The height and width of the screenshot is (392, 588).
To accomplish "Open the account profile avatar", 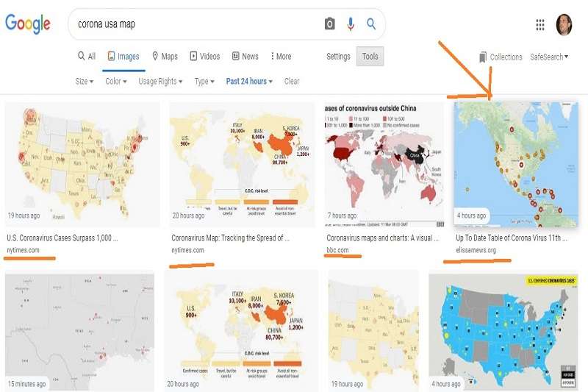I will [564, 25].
